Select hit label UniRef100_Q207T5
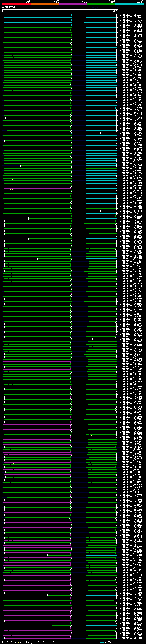 click(131, 110)
